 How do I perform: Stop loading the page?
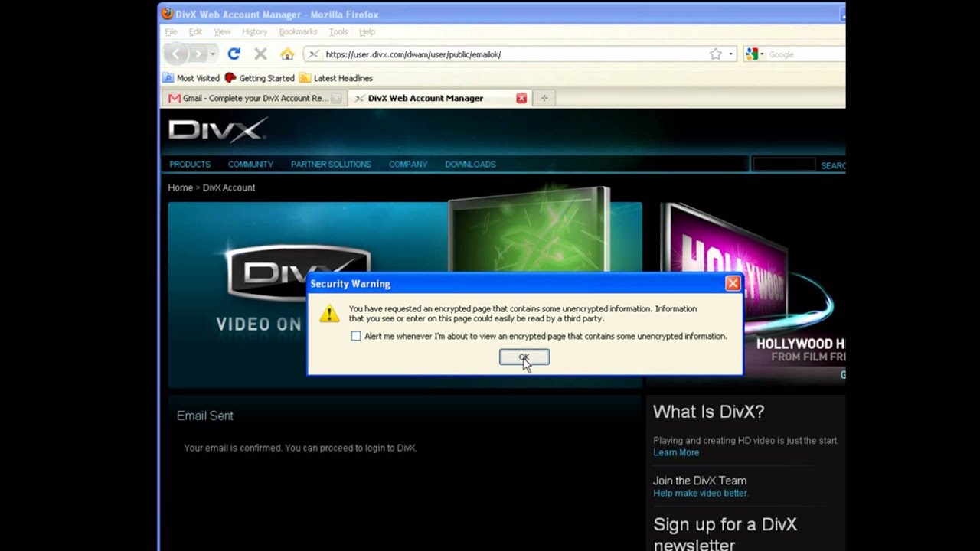[260, 54]
